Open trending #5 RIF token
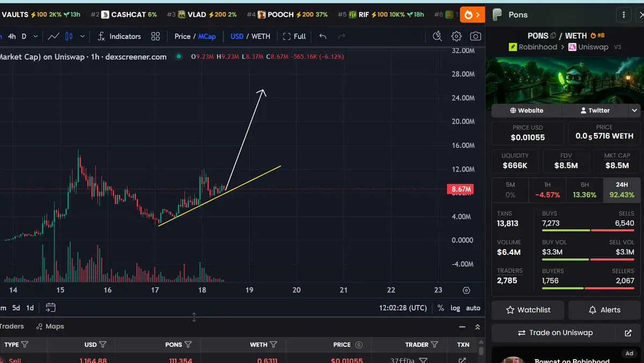This screenshot has width=644, height=363. [381, 15]
